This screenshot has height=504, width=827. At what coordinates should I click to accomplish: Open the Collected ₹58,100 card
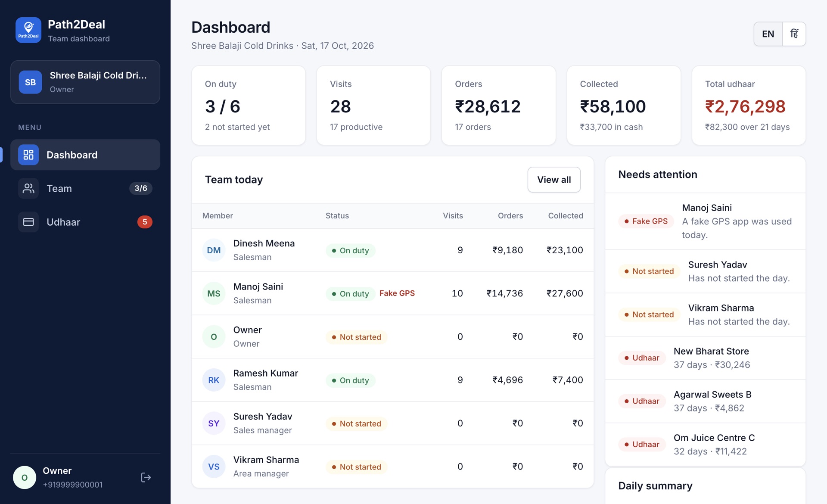(x=624, y=105)
